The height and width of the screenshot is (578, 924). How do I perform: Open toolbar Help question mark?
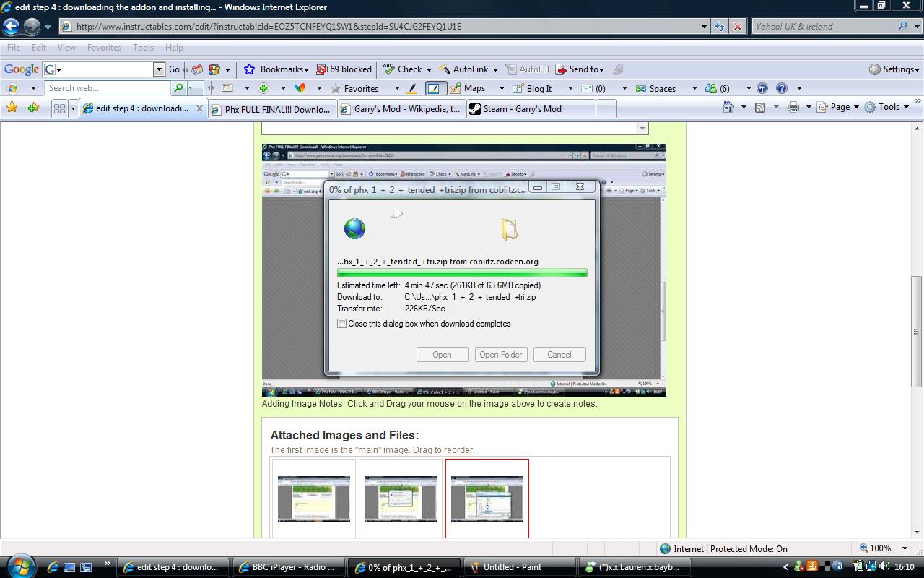781,88
